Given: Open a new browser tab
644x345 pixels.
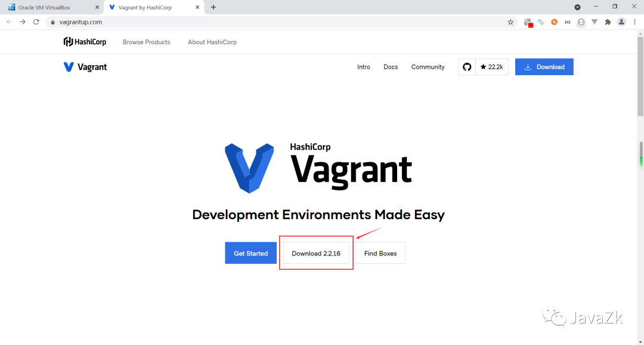Looking at the screenshot, I should 213,7.
